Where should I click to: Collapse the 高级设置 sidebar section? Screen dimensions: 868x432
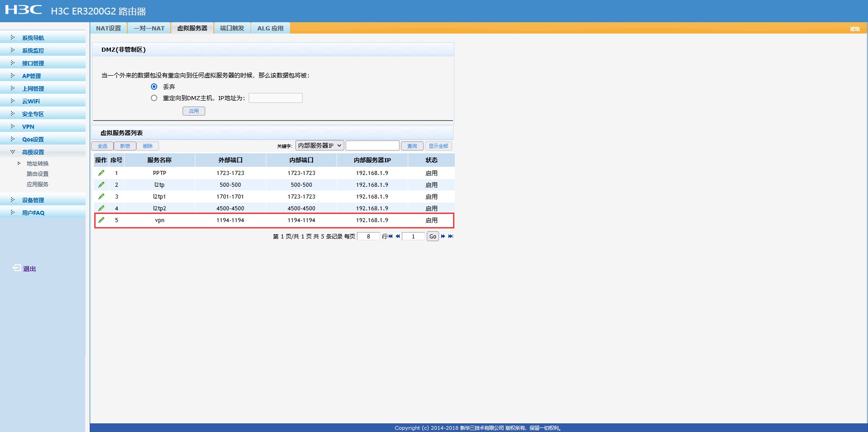tap(33, 152)
